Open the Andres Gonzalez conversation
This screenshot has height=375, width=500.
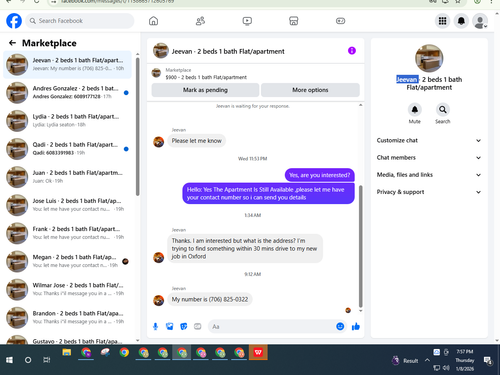point(67,92)
